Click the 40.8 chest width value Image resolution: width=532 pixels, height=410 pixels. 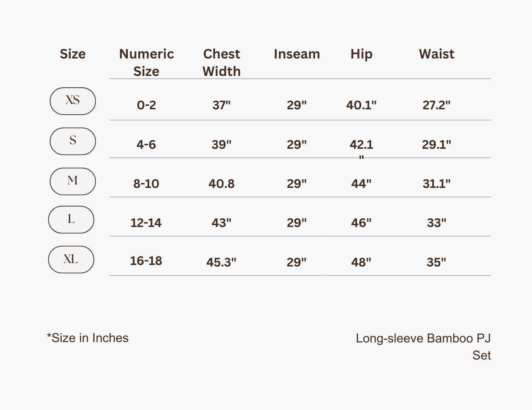222,184
